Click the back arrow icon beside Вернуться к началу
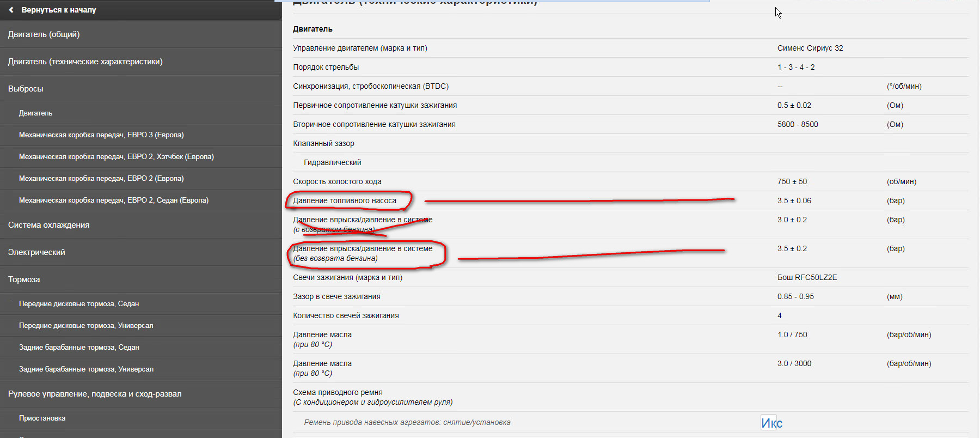This screenshot has height=438, width=980. coord(11,10)
